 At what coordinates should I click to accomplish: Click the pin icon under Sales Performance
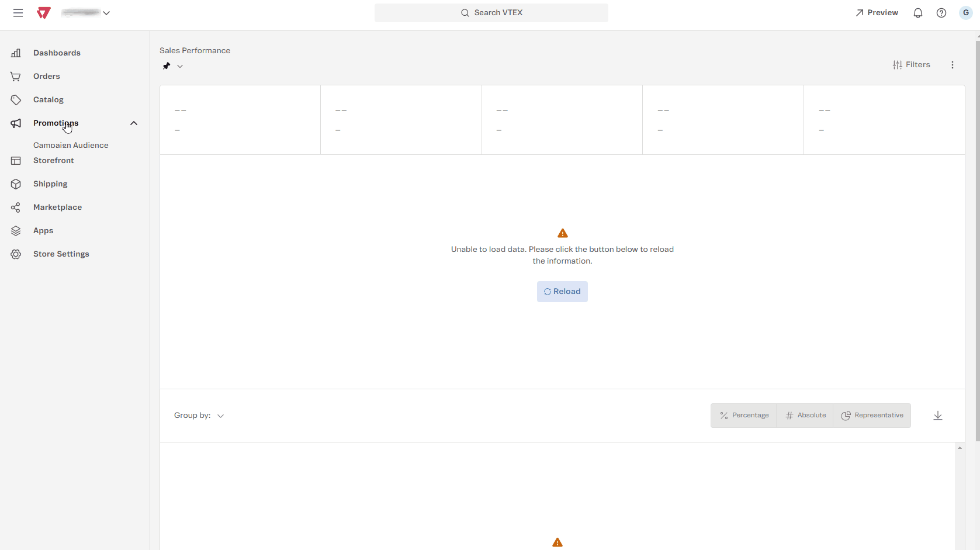point(167,66)
